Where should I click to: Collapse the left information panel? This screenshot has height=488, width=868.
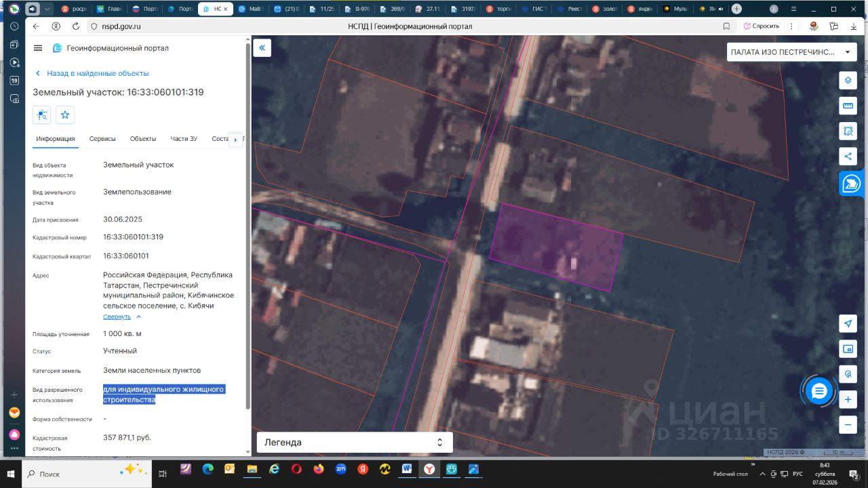(262, 48)
